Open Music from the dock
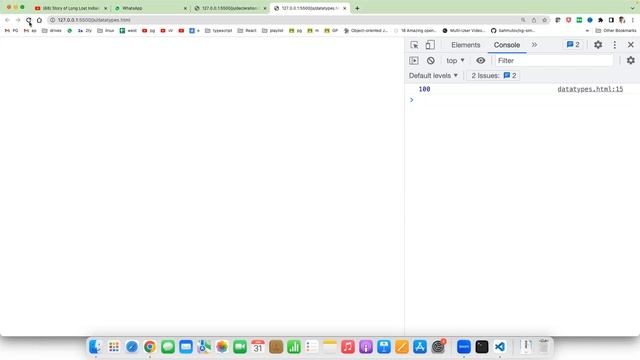The width and height of the screenshot is (640, 360). (x=348, y=347)
